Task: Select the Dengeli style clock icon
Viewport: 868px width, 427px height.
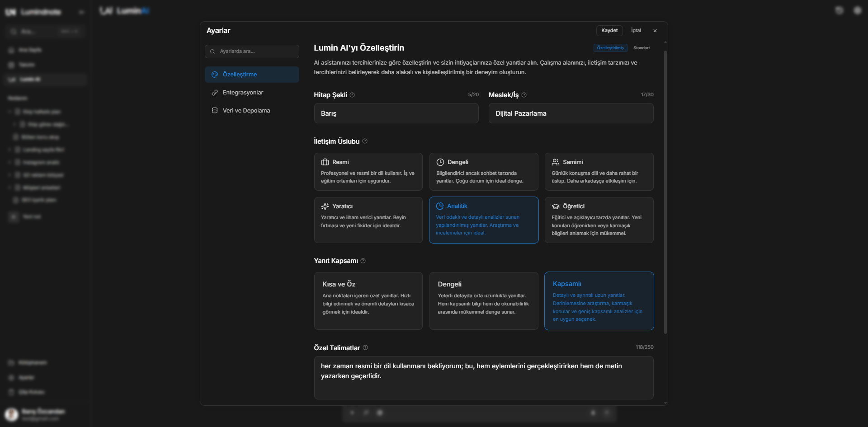Action: tap(440, 162)
